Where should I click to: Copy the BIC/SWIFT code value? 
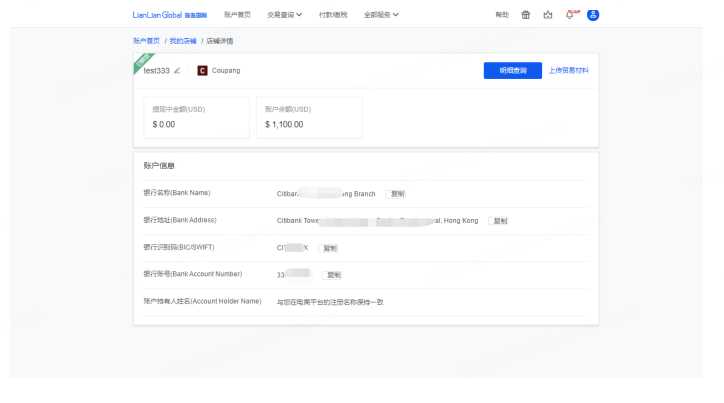point(330,248)
